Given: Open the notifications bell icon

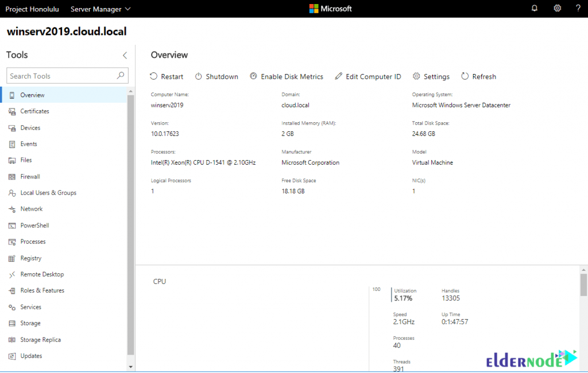Looking at the screenshot, I should pos(535,8).
